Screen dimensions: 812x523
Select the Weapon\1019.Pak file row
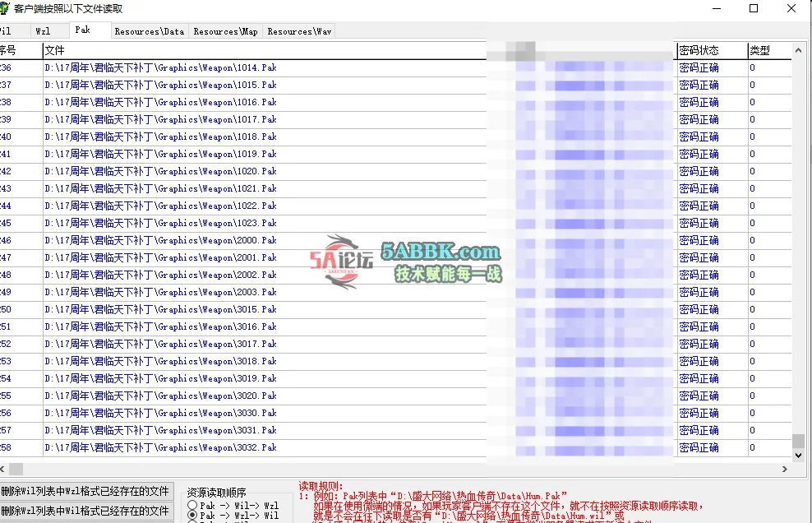pyautogui.click(x=160, y=154)
